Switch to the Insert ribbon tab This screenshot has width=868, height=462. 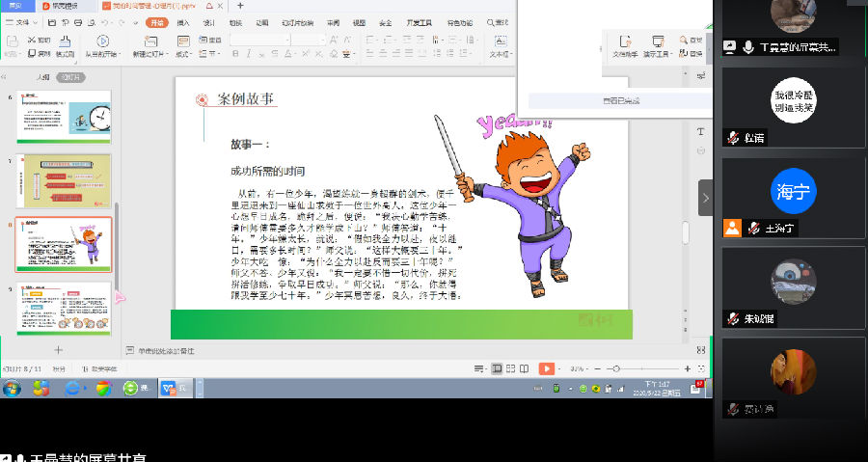[x=183, y=21]
